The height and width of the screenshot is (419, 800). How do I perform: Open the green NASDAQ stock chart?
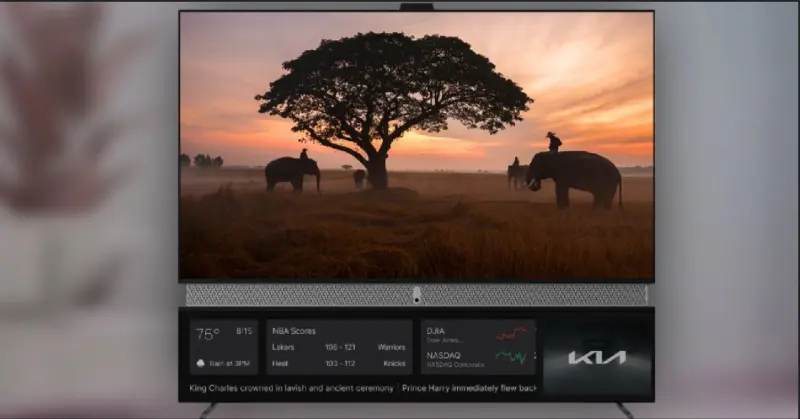point(511,357)
